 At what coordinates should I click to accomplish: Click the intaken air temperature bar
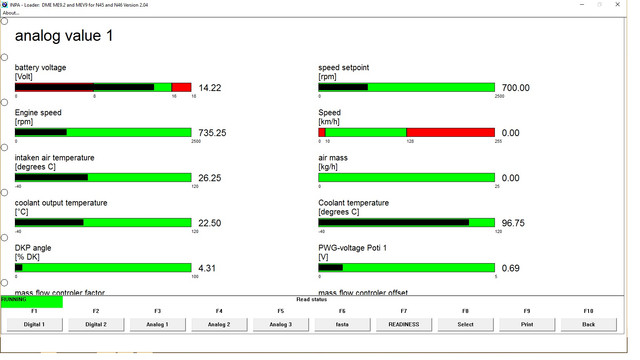pyautogui.click(x=103, y=178)
